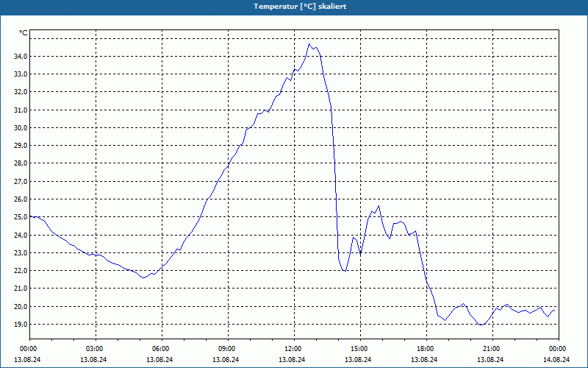Select the 22,0 y-axis label
The height and width of the screenshot is (368, 588).
(21, 271)
